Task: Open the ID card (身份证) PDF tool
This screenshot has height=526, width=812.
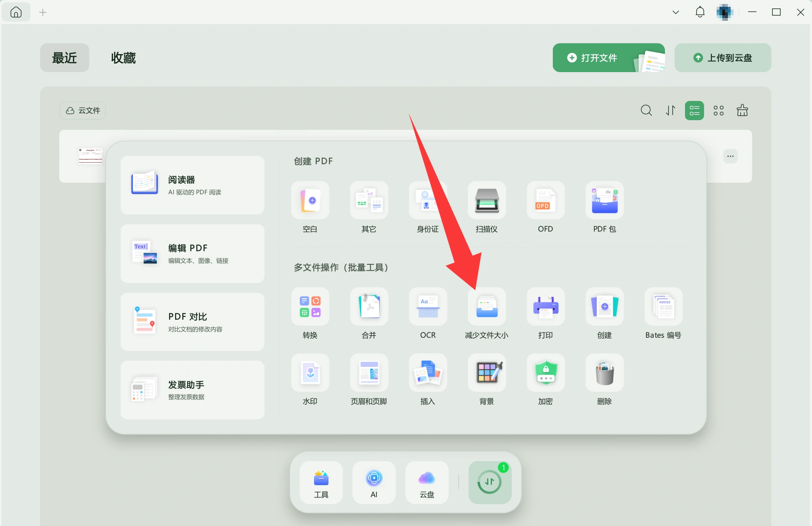Action: [428, 200]
